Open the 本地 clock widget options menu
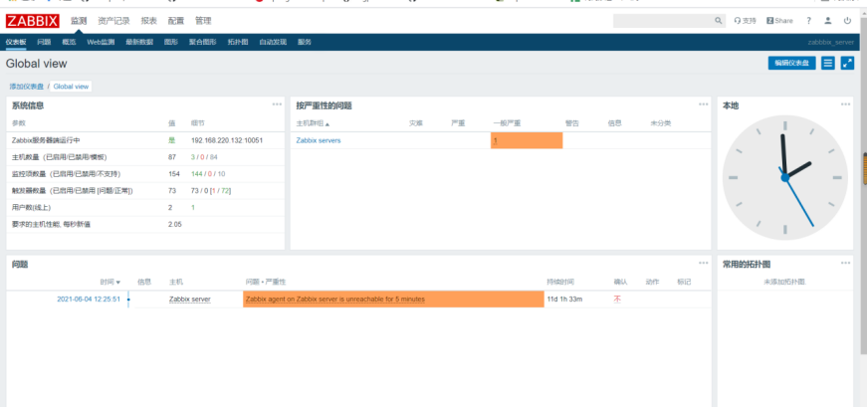 pos(845,104)
